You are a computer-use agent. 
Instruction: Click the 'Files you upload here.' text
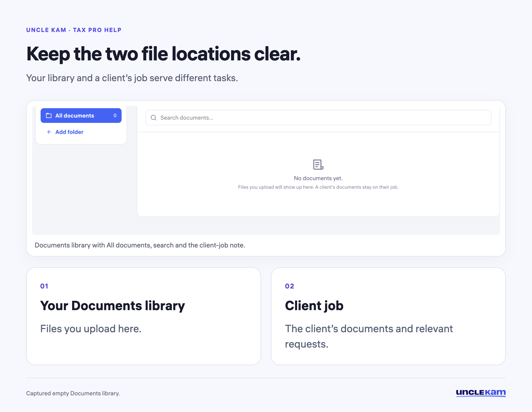tap(91, 329)
